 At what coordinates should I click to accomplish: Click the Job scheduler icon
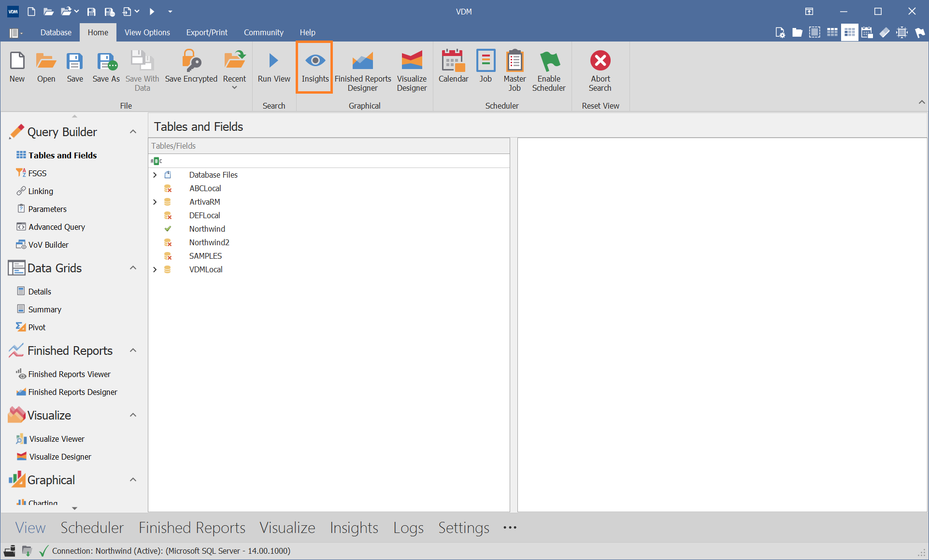[x=486, y=61]
